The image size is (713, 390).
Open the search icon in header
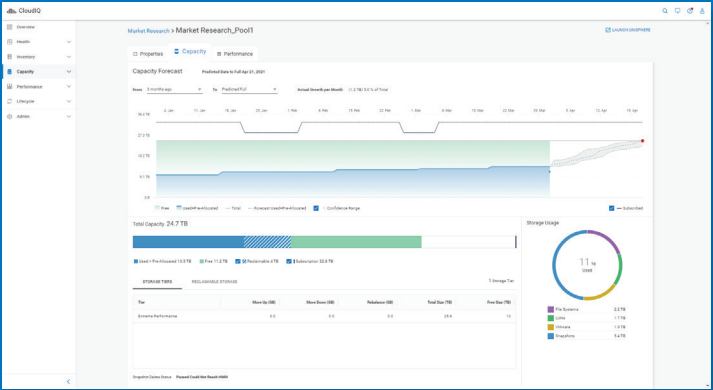[665, 11]
